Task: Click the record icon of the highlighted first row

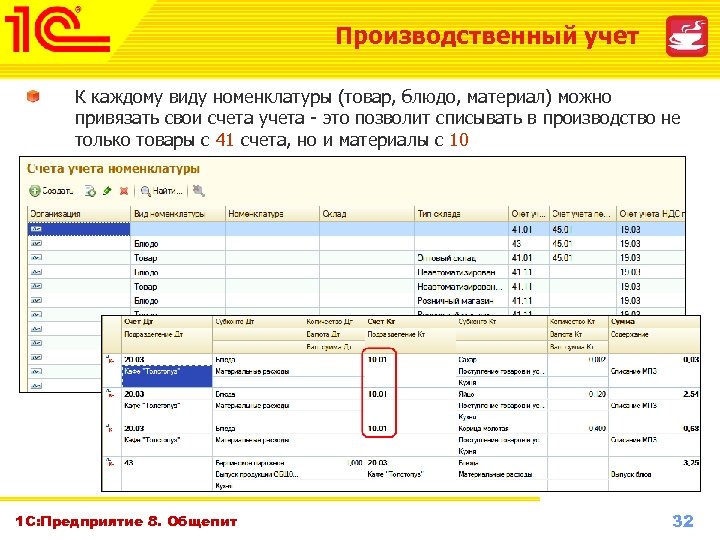Action: pos(36,229)
